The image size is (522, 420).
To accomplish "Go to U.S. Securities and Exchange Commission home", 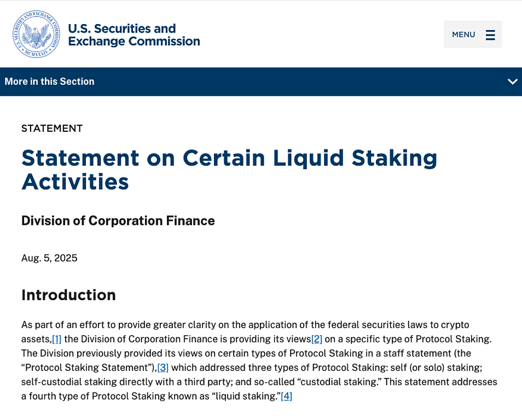I will click(x=134, y=34).
